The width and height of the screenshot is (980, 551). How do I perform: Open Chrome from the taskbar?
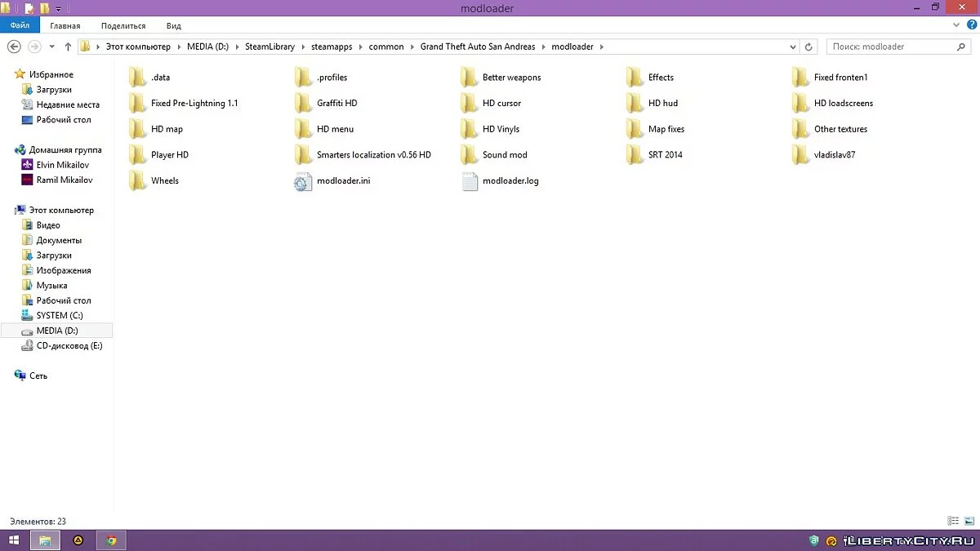tap(111, 540)
